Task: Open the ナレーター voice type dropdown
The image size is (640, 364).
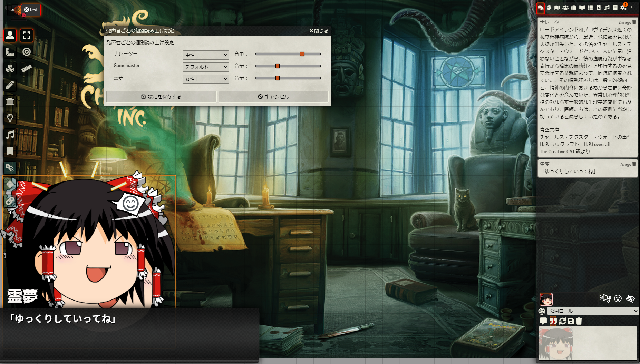Action: coord(206,55)
